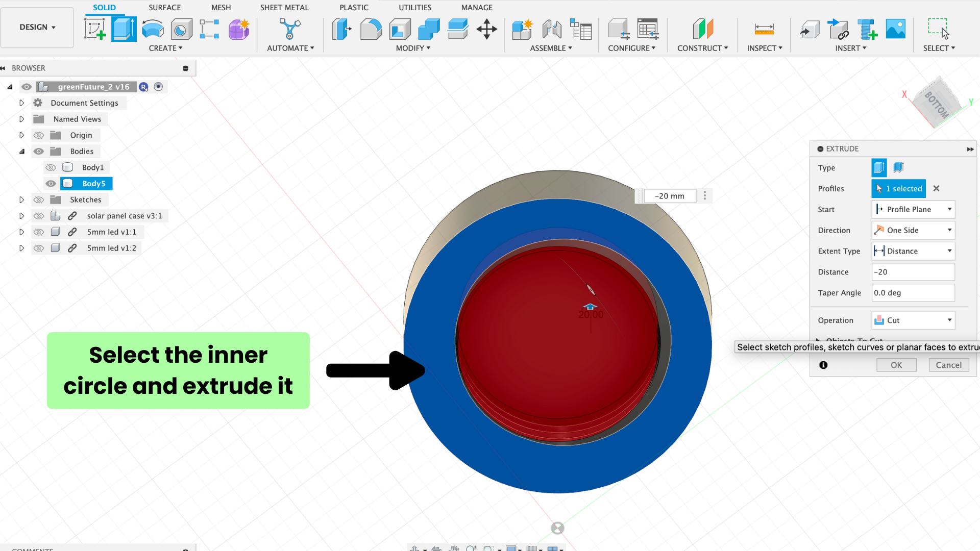Switch to the PLASTIC tab
The height and width of the screenshot is (551, 980).
[x=354, y=8]
